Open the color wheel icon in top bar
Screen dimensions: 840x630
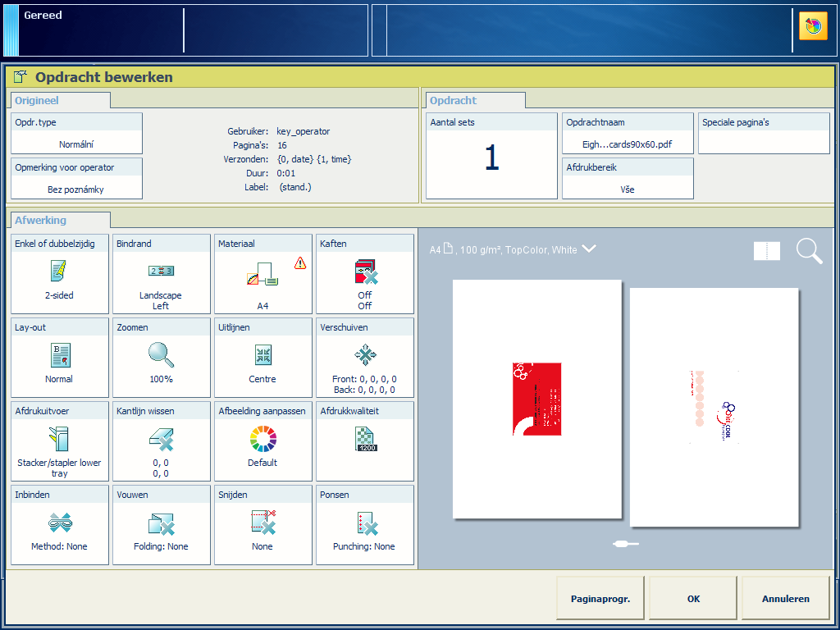pyautogui.click(x=813, y=26)
